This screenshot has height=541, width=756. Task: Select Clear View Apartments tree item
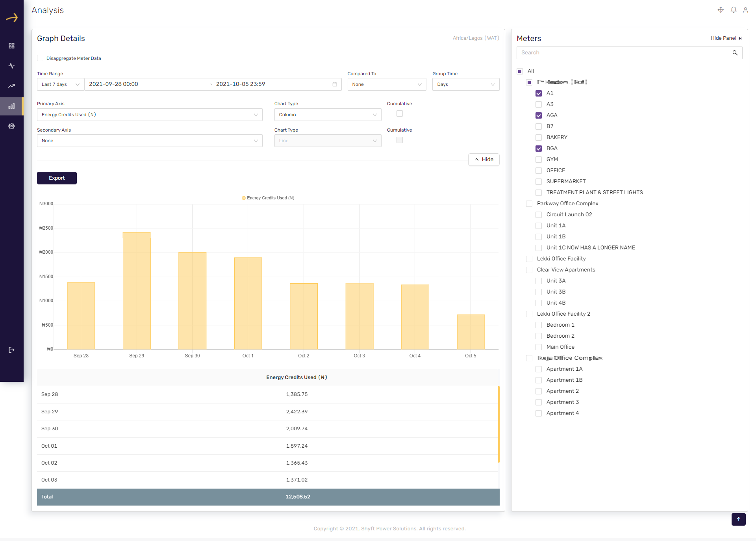[x=566, y=270]
